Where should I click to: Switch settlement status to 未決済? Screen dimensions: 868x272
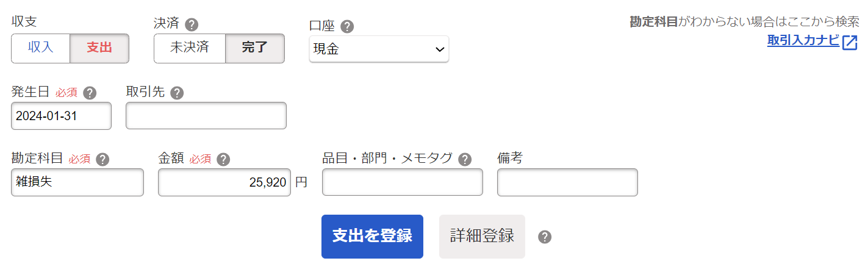click(x=190, y=48)
